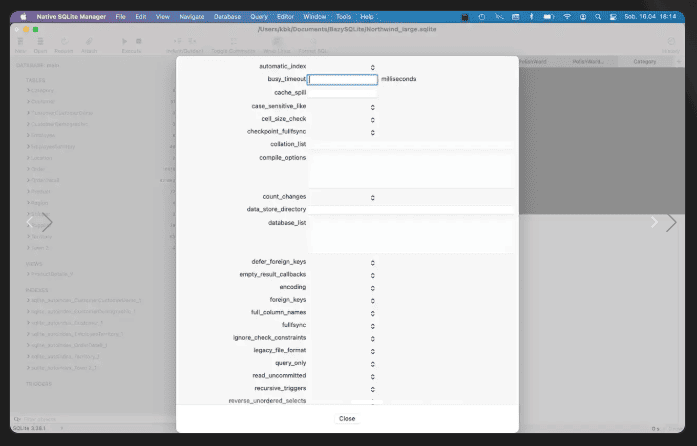The image size is (697, 446).
Task: Click the cache_spill input field
Action: coord(343,92)
